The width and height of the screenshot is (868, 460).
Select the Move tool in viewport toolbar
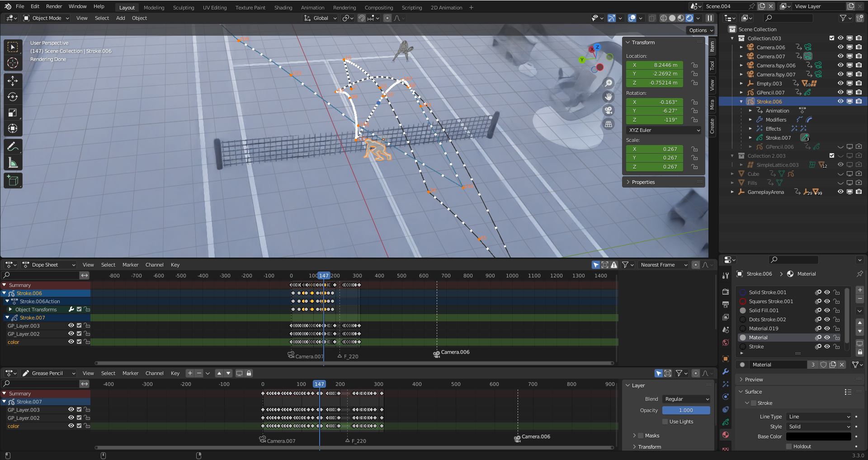point(13,80)
